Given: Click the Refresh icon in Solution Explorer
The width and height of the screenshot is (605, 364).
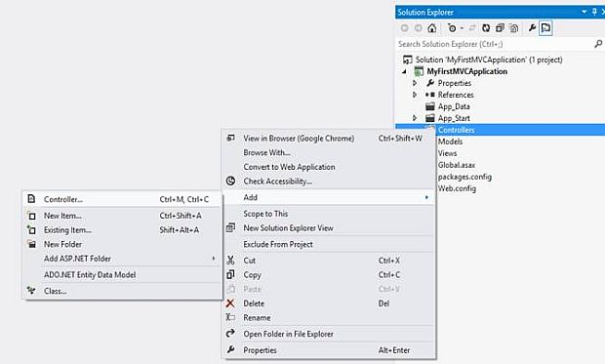Looking at the screenshot, I should 486,28.
